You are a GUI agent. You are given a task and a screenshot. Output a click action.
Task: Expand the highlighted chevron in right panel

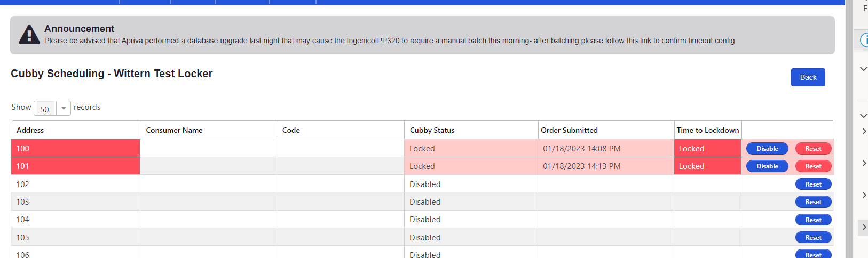pos(863,227)
